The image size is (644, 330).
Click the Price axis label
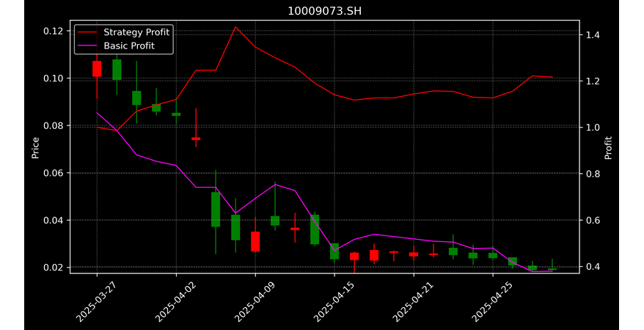(x=35, y=147)
